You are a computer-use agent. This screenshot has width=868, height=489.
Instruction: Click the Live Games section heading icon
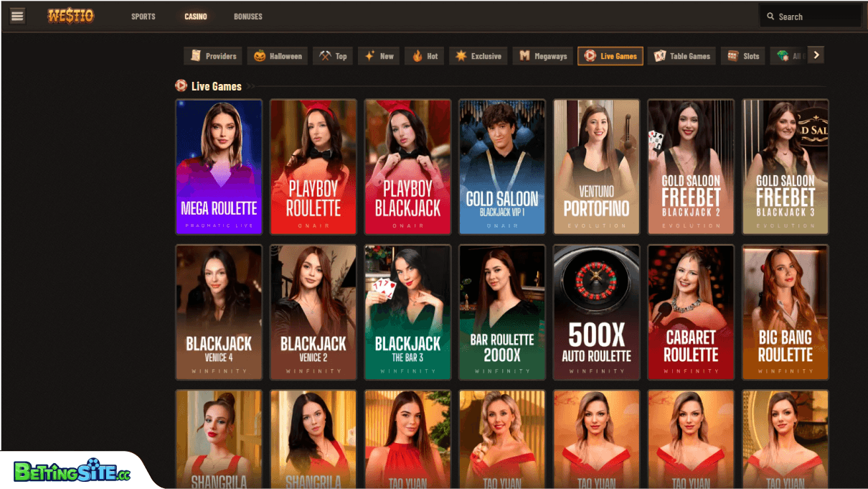181,86
